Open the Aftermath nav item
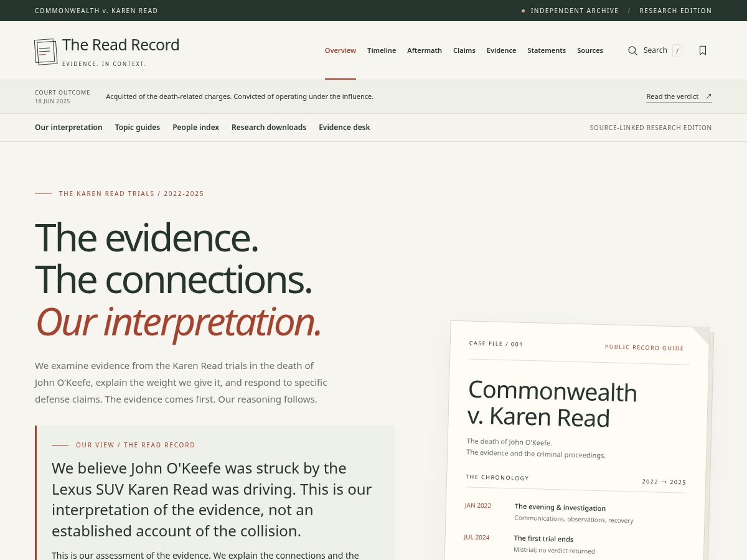The height and width of the screenshot is (560, 747). pos(425,50)
